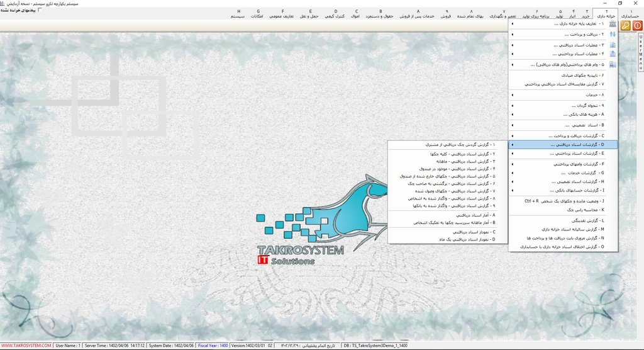Expand submenu arrow for هزینه های بانکی

513,115
